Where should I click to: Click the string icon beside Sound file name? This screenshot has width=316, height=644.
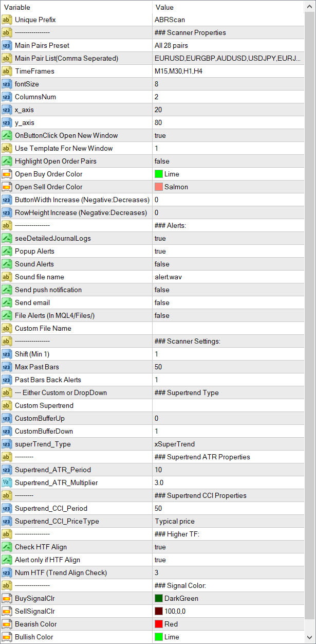[7, 277]
